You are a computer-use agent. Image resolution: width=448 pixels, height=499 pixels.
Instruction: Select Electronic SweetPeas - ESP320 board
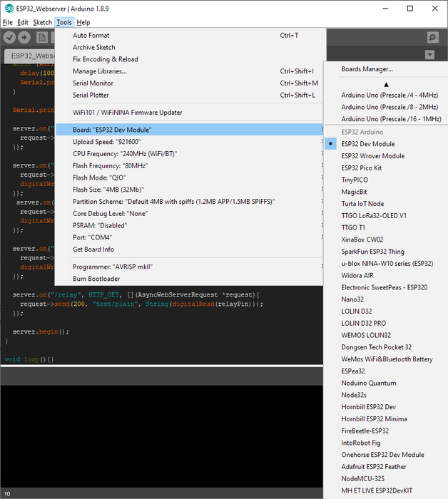pyautogui.click(x=386, y=287)
